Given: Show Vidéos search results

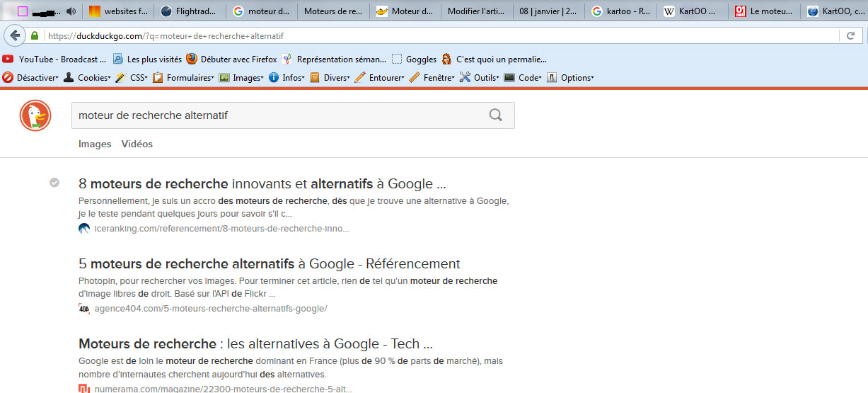Looking at the screenshot, I should tap(137, 144).
